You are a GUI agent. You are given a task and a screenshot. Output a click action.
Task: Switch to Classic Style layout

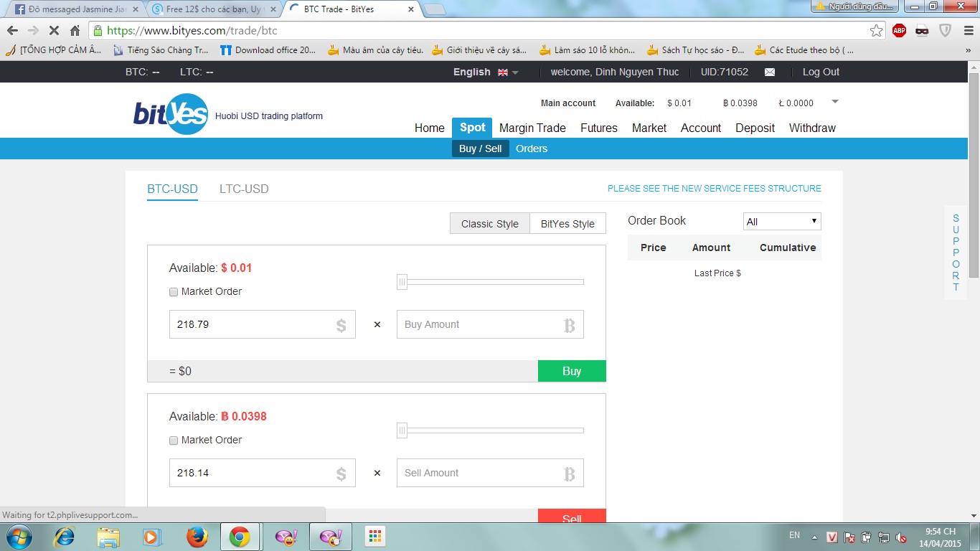click(490, 224)
